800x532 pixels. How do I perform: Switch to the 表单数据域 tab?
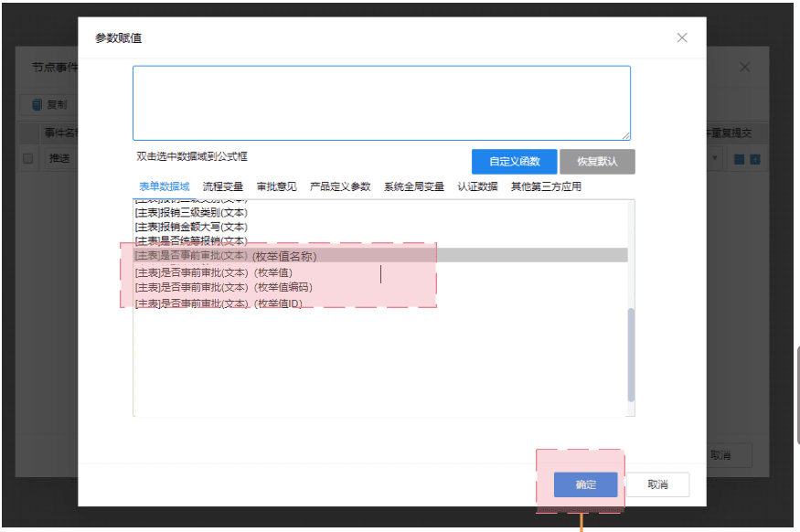pos(165,186)
